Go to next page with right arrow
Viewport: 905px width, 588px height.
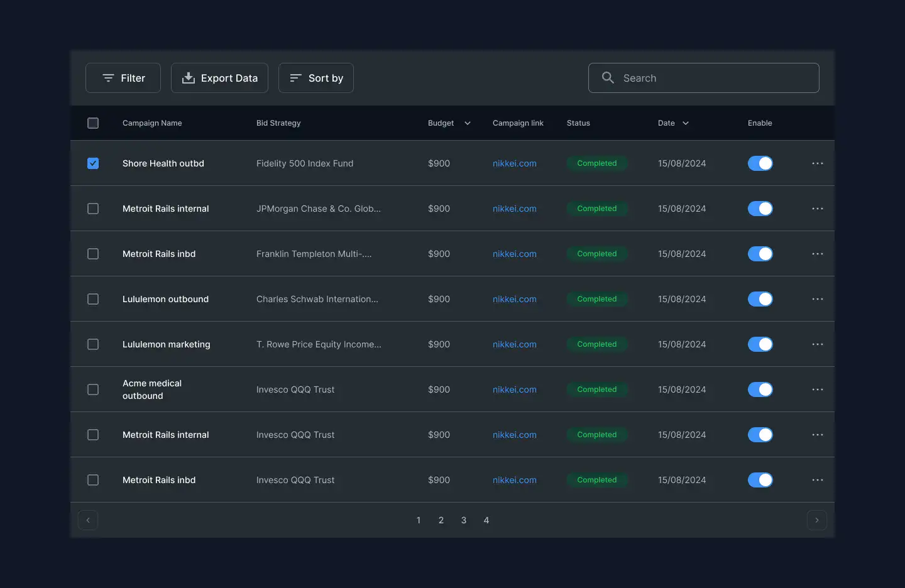click(817, 520)
